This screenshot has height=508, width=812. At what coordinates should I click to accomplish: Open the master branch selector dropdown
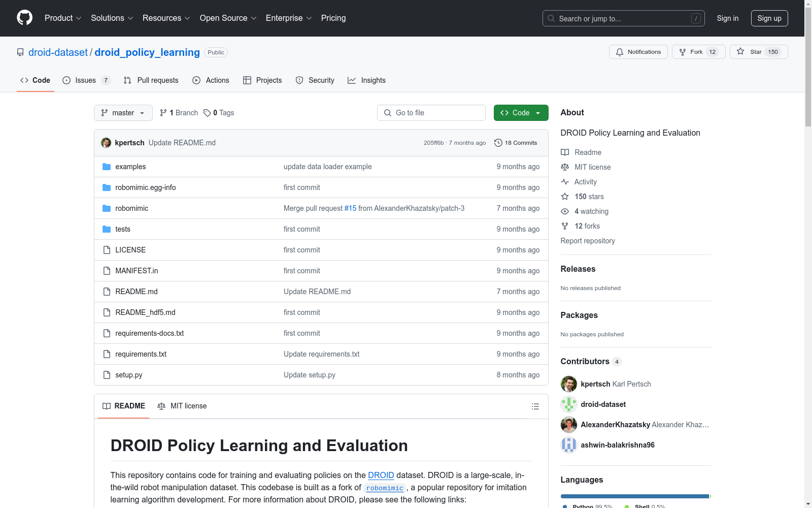[x=123, y=113]
